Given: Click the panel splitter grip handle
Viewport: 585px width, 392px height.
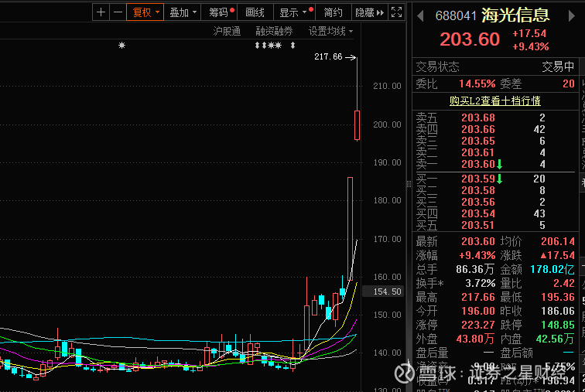Looking at the screenshot, I should point(409,184).
